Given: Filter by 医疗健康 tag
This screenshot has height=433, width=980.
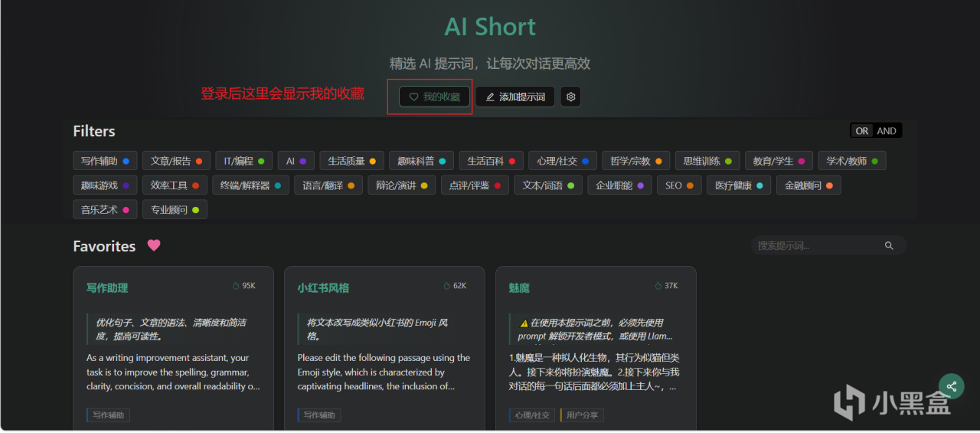Looking at the screenshot, I should [739, 185].
